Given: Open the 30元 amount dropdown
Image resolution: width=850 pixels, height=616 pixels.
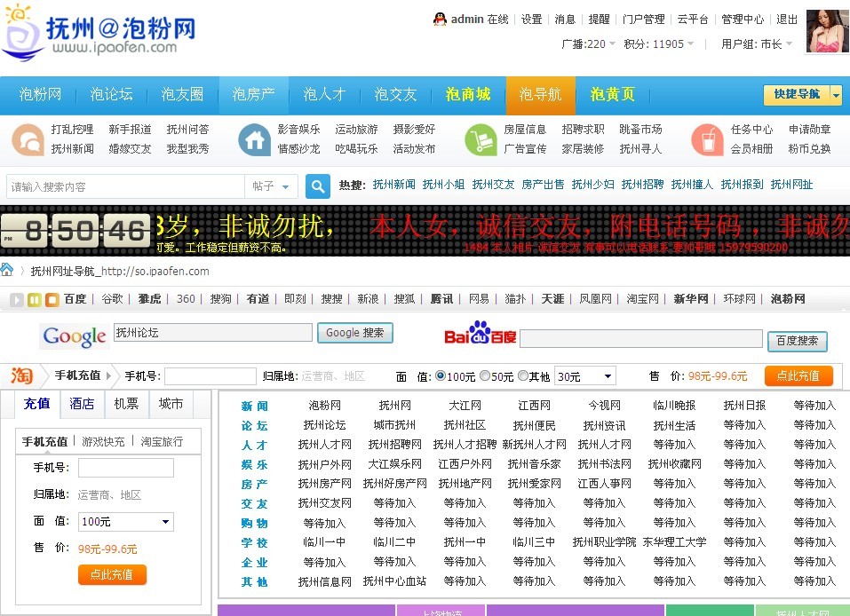Looking at the screenshot, I should 585,376.
